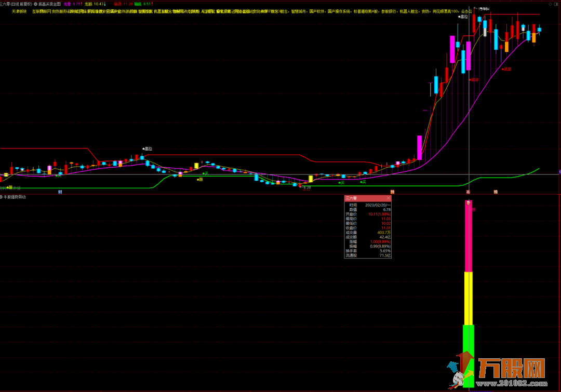Click the 数值 6.78 row in tooltip
The image size is (561, 392).
click(x=368, y=210)
